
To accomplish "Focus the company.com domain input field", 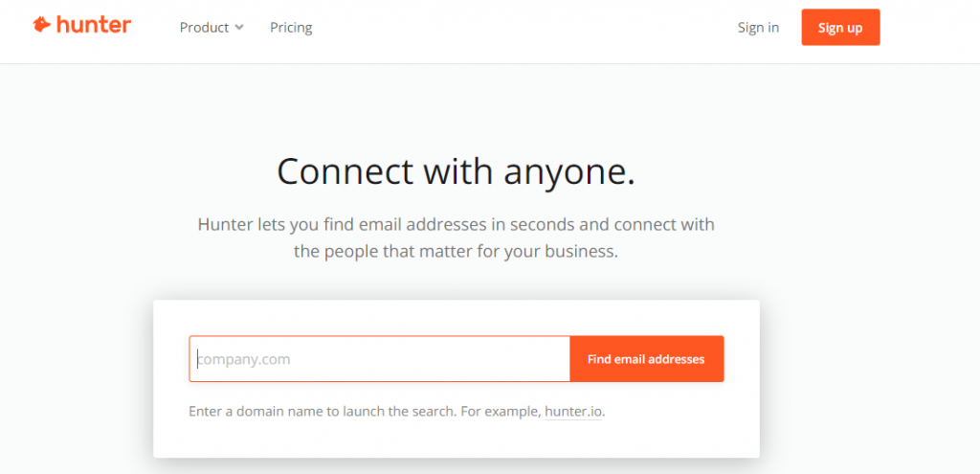I will click(380, 359).
